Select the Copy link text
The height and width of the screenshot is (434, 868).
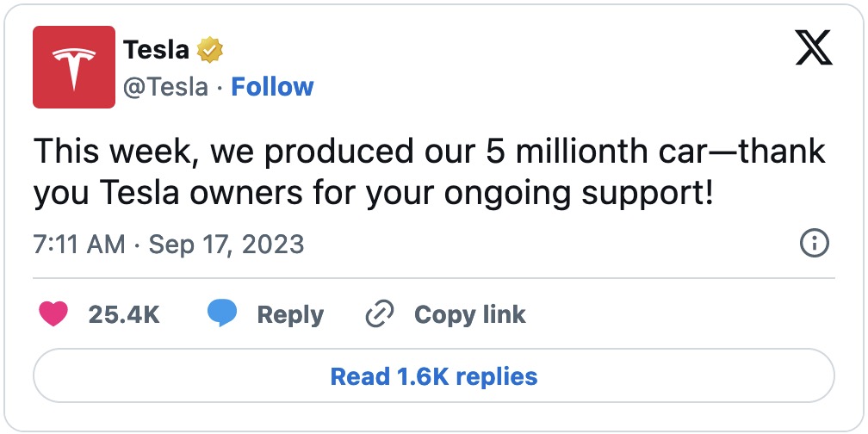[469, 314]
